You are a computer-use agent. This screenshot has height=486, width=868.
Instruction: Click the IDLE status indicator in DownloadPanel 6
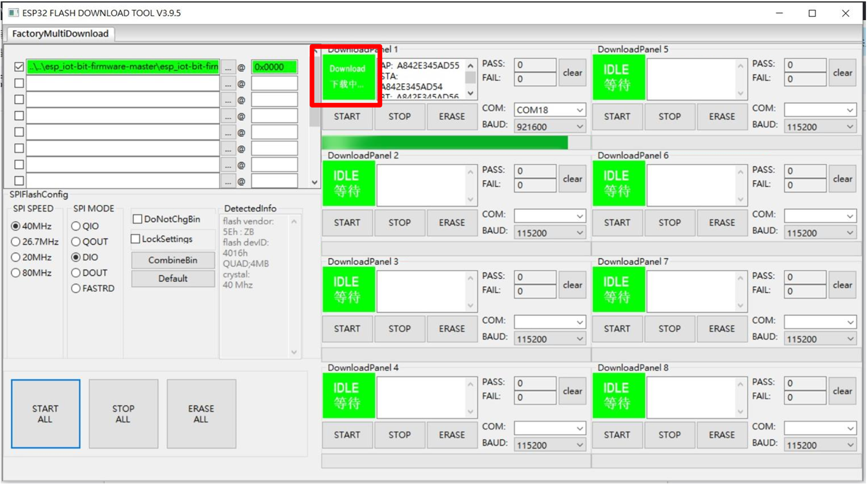[x=619, y=183]
